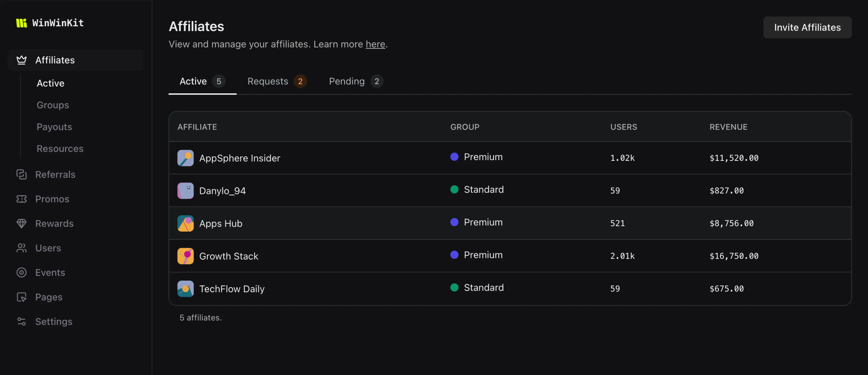Image resolution: width=868 pixels, height=375 pixels.
Task: Open Events via its target icon
Action: tap(22, 272)
